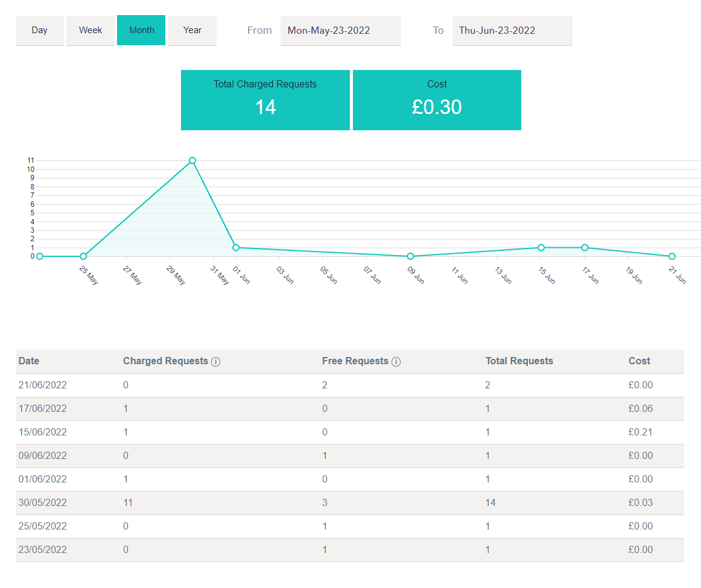
Task: Click the Total Requests column header
Action: click(x=519, y=361)
